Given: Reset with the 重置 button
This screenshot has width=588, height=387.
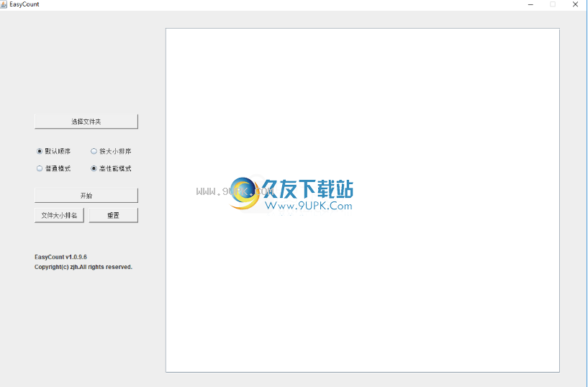Looking at the screenshot, I should [113, 215].
